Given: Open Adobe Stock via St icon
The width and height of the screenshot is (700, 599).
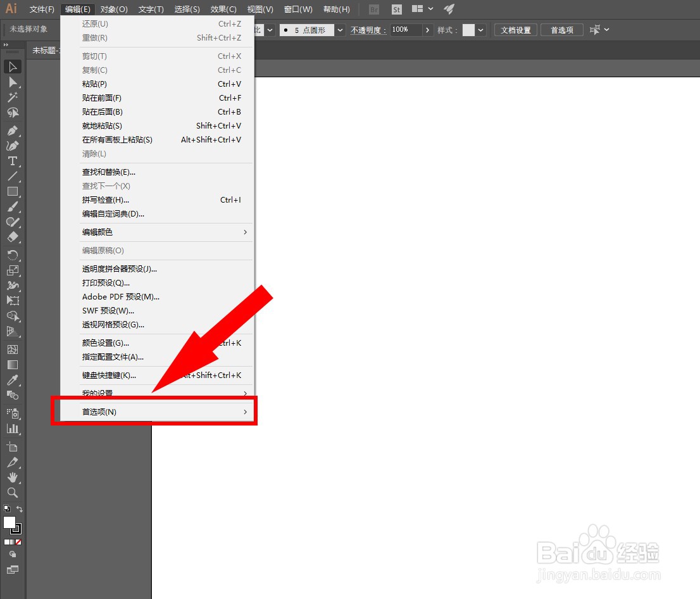Looking at the screenshot, I should [396, 9].
